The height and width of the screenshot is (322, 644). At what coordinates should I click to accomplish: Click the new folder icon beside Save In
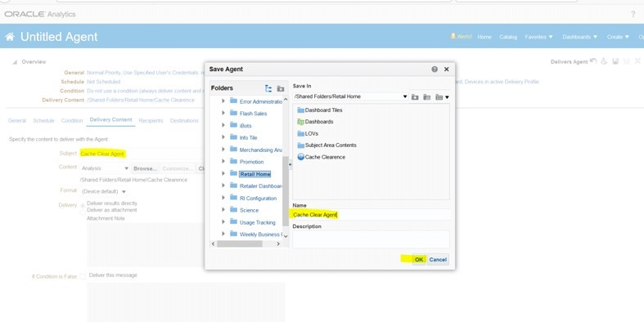426,96
